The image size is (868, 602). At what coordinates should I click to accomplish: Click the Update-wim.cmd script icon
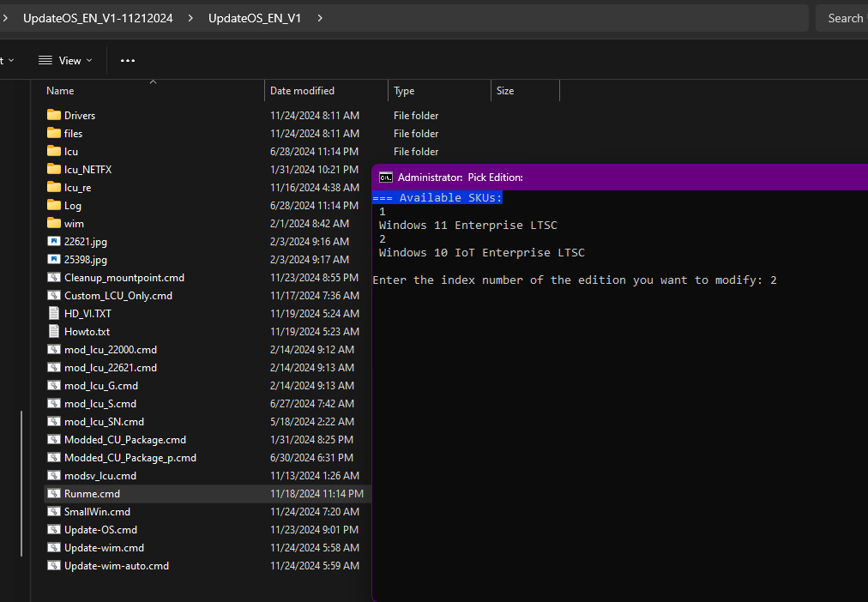pyautogui.click(x=54, y=547)
